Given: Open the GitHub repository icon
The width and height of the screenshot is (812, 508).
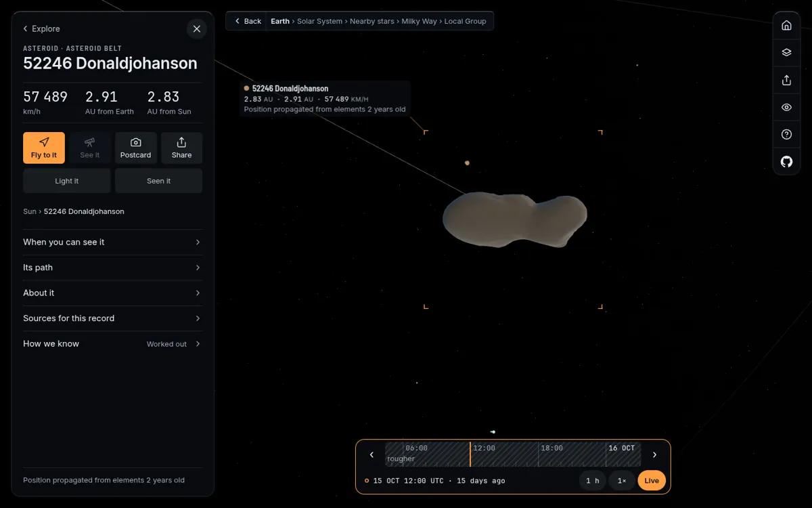Looking at the screenshot, I should click(786, 161).
